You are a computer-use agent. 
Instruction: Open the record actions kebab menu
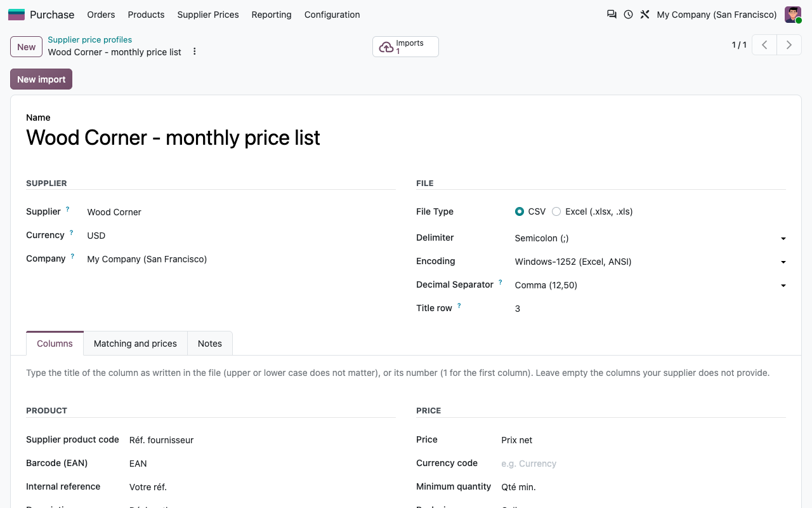195,51
